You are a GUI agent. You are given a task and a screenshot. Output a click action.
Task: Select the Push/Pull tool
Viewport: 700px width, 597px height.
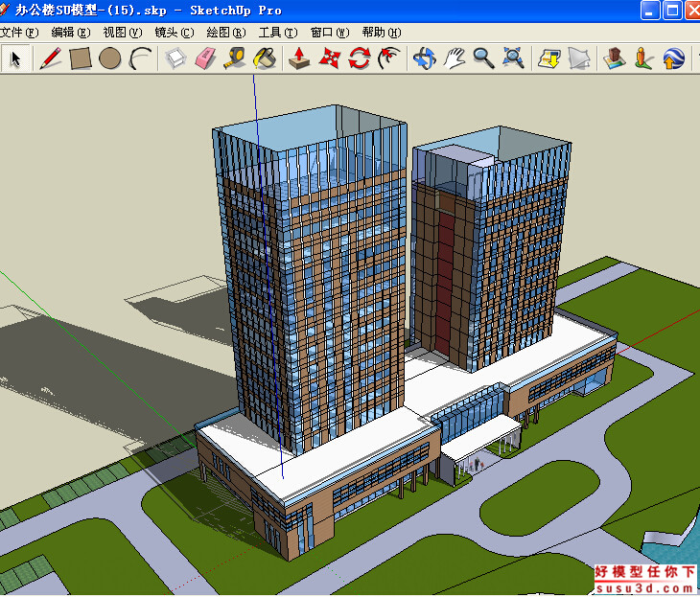pyautogui.click(x=299, y=58)
